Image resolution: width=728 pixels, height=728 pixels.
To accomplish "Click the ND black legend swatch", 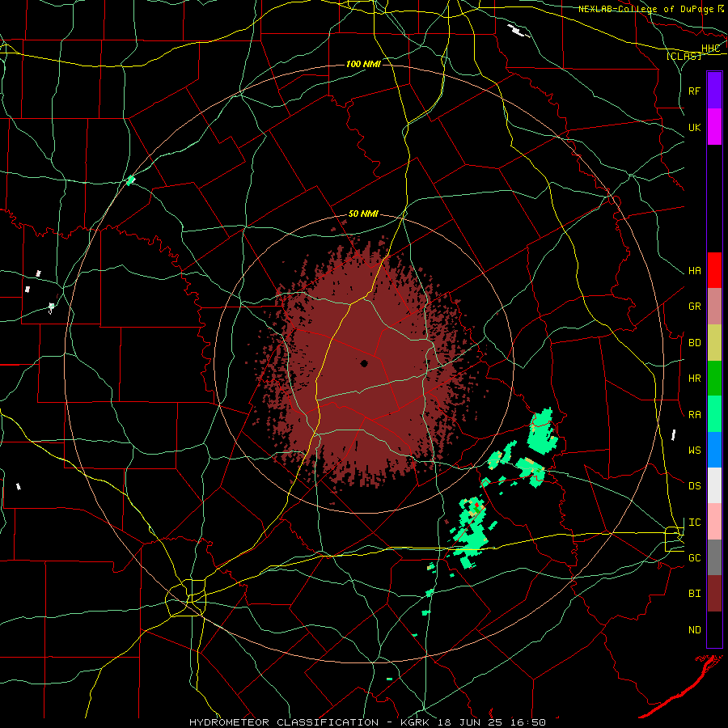I will pos(714,629).
